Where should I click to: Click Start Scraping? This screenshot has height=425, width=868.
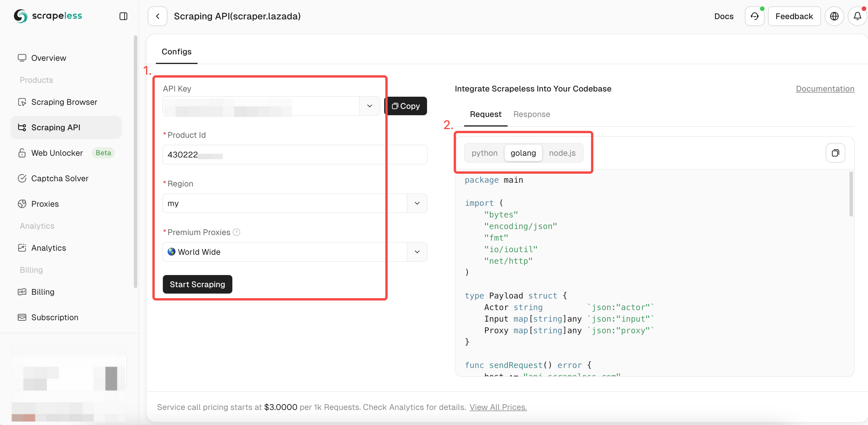click(x=197, y=284)
